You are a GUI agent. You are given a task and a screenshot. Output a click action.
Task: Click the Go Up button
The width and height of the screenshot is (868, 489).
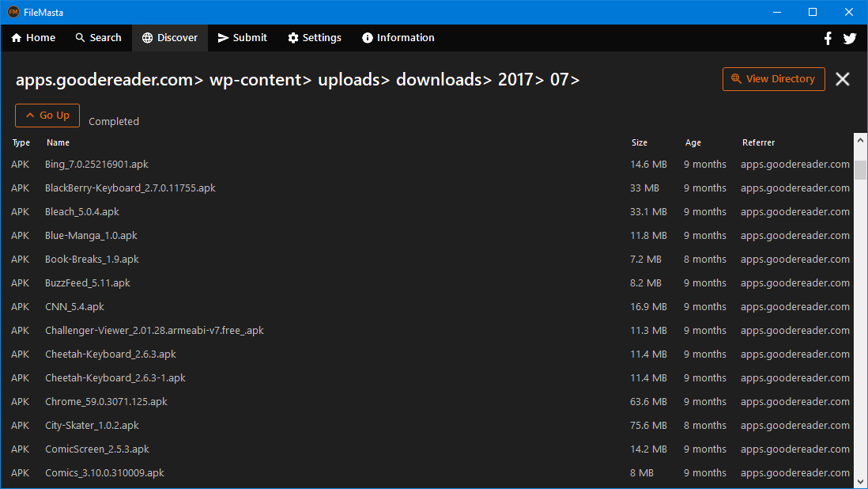coord(47,115)
